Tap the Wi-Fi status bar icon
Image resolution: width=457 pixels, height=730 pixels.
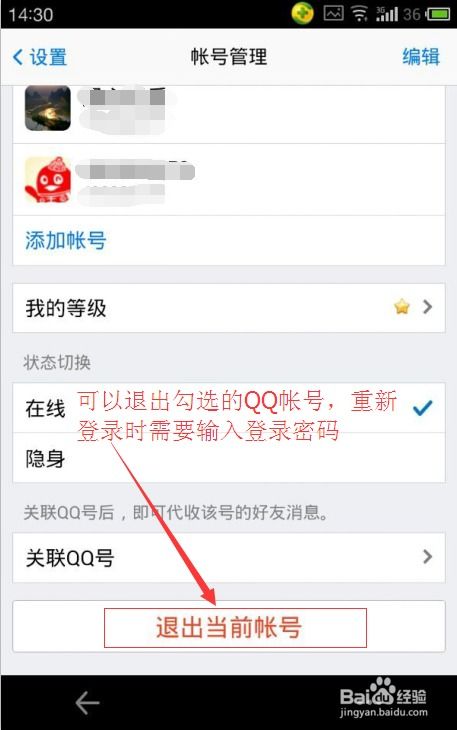point(359,14)
